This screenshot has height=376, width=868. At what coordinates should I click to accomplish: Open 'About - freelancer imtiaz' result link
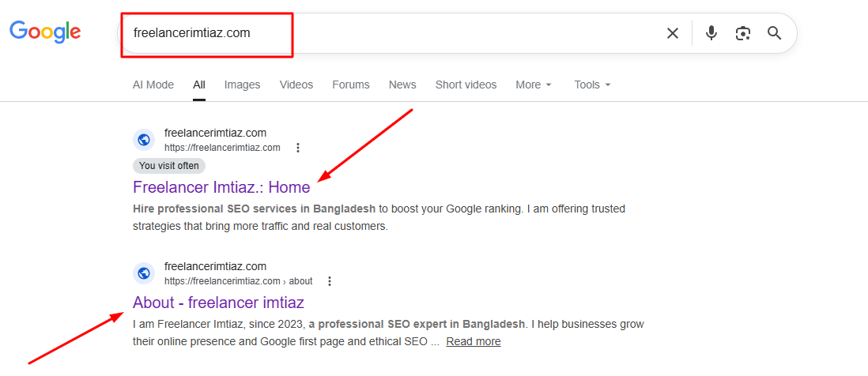point(219,303)
